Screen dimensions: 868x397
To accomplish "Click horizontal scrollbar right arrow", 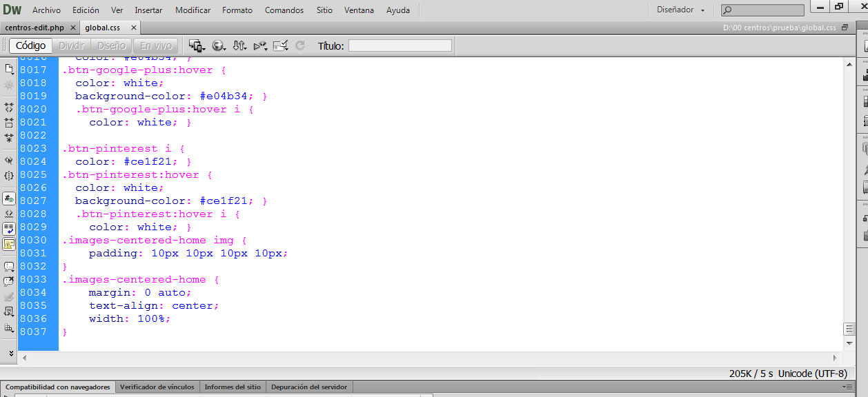I will 836,358.
